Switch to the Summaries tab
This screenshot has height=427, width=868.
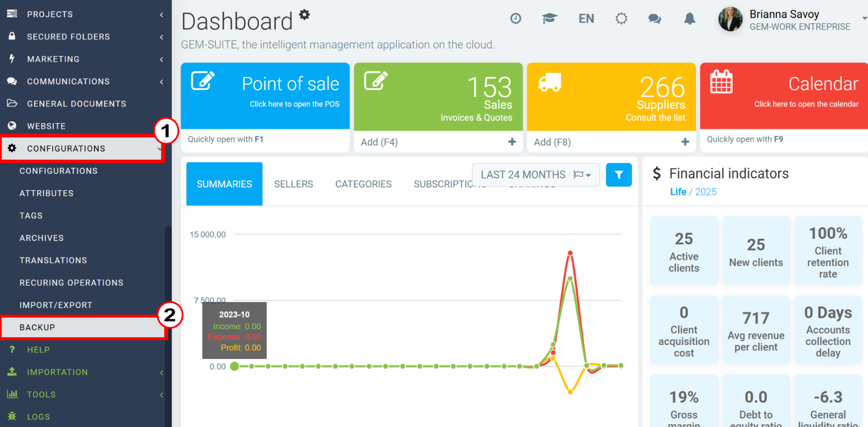point(224,184)
